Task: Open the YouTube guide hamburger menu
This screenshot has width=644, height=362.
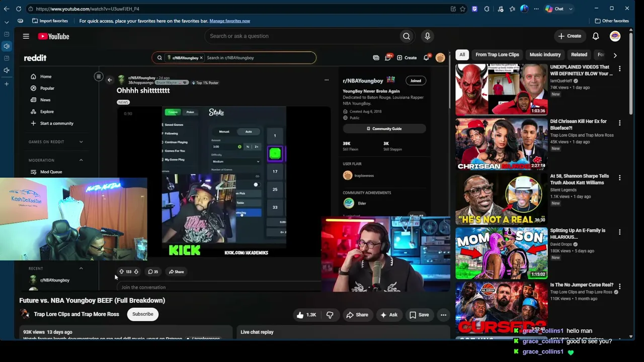Action: (26, 36)
